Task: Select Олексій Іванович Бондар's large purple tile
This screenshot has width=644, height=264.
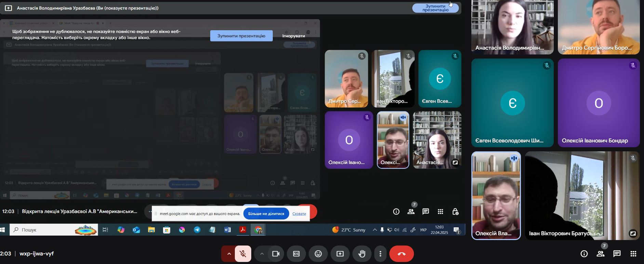Action: (599, 103)
